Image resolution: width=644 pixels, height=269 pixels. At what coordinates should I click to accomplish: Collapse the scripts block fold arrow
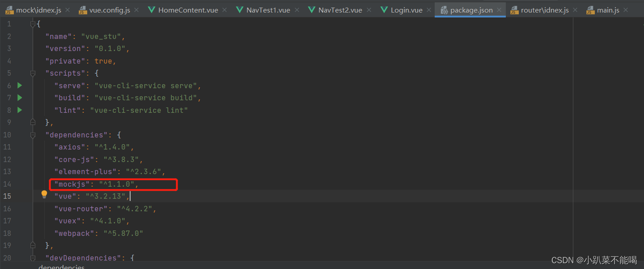click(x=32, y=73)
